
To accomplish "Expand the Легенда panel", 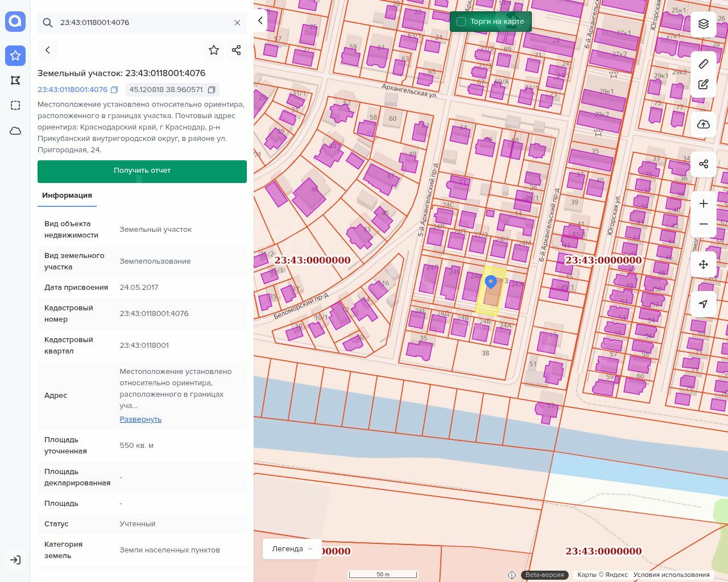I will [292, 549].
